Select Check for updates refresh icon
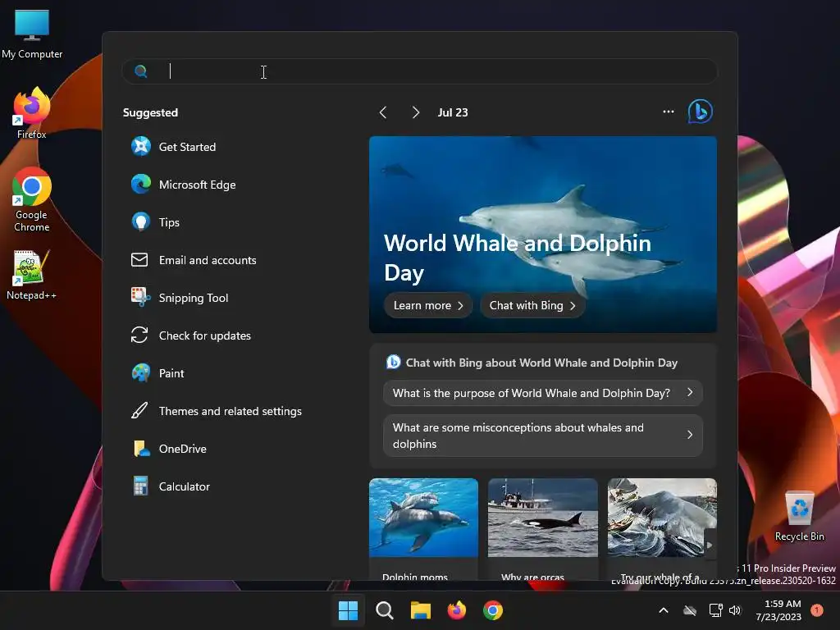 click(139, 336)
